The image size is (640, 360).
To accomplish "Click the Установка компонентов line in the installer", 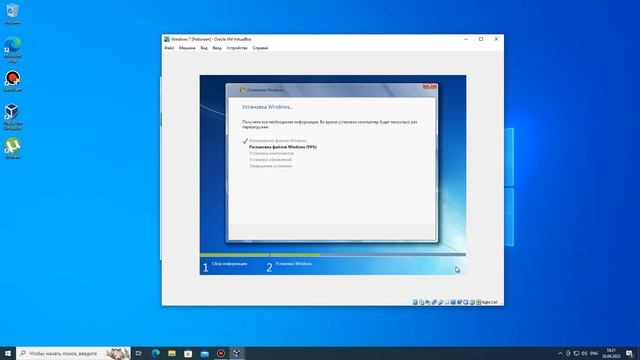I will (x=271, y=153).
